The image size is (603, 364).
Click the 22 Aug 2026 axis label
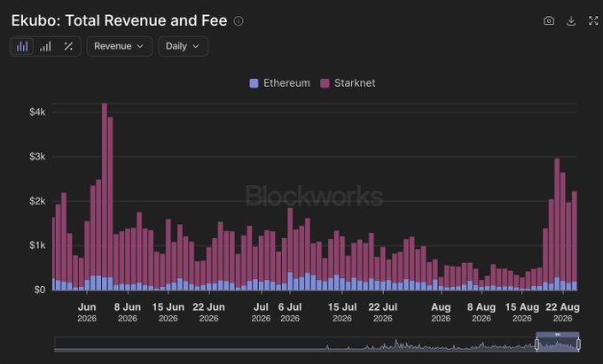coord(562,313)
